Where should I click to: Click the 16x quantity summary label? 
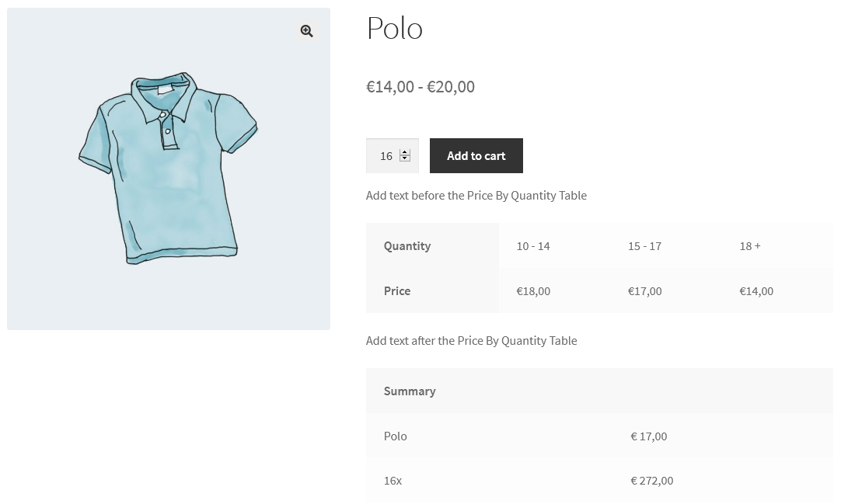(393, 481)
